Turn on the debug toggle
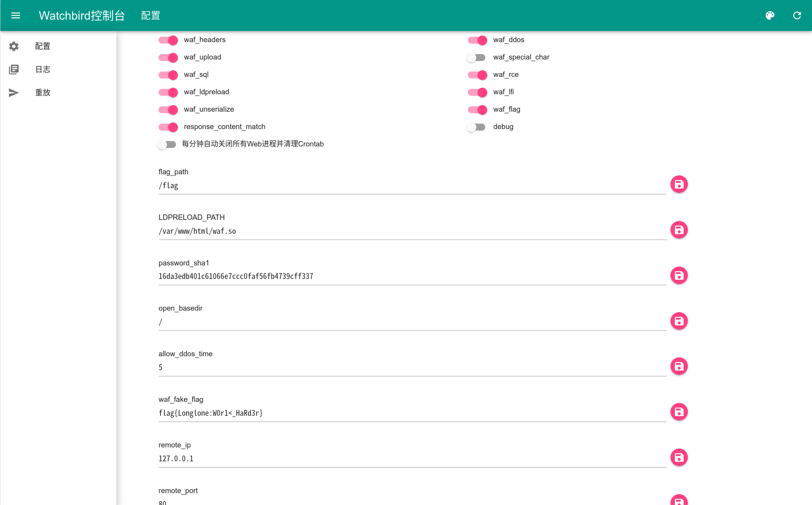Viewport: 812px width, 505px height. coord(476,127)
